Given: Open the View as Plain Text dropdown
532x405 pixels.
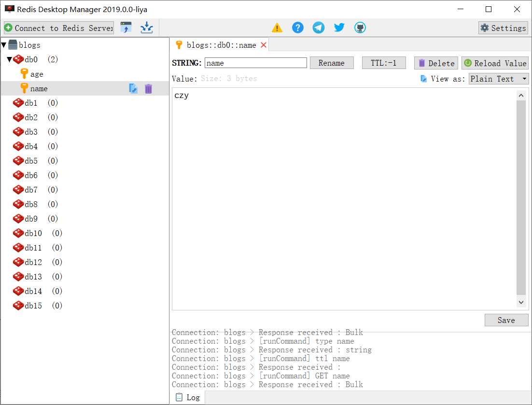Looking at the screenshot, I should pos(498,79).
